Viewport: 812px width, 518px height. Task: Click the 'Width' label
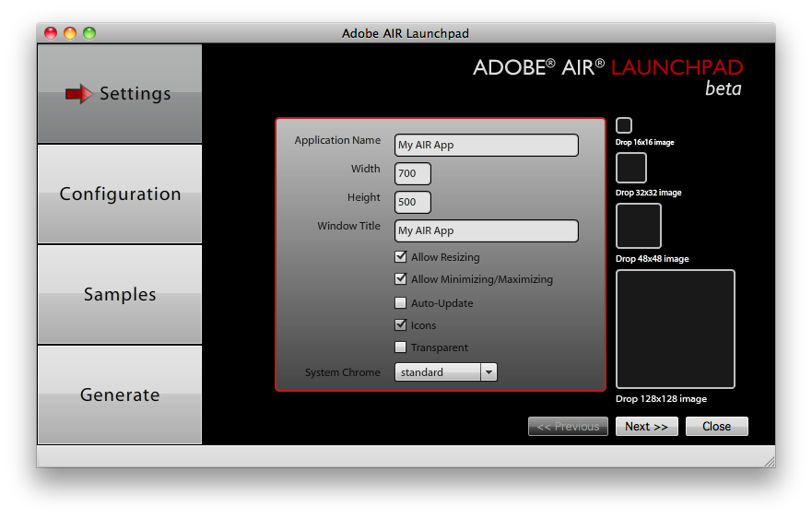pos(366,169)
